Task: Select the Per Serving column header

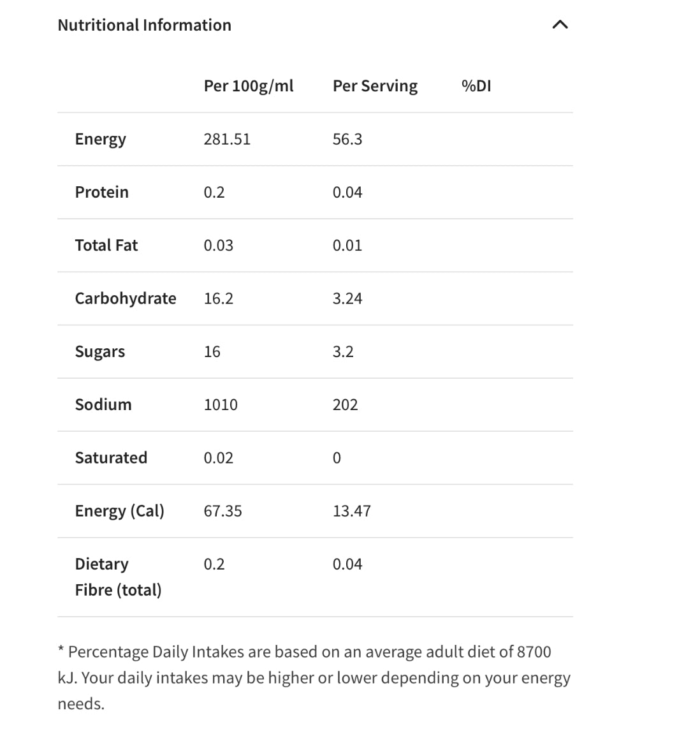Action: pos(375,86)
